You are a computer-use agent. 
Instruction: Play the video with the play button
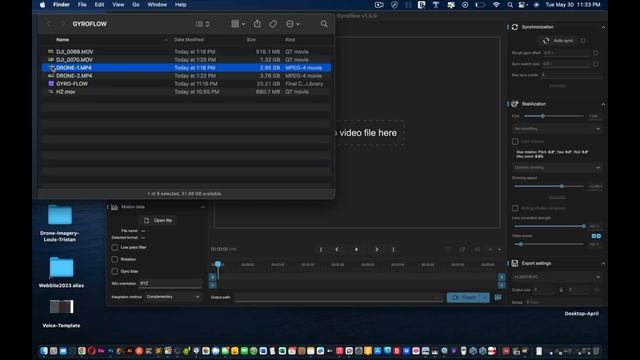(356, 249)
